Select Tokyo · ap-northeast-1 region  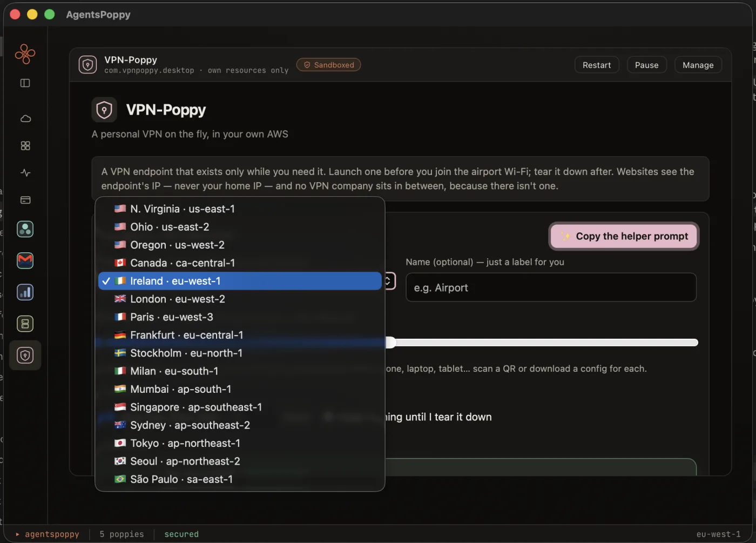240,443
